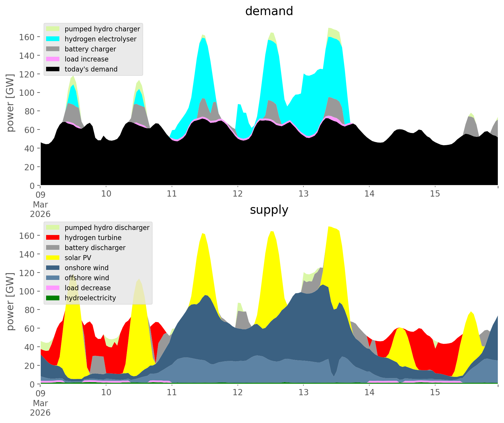Select the black today's demand legend swatch
504x423 pixels.
[x=53, y=69]
